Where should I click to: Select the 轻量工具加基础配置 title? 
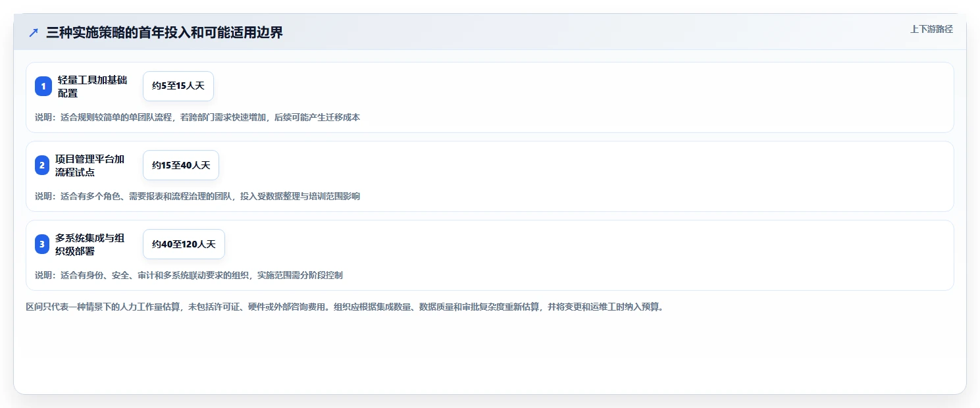pos(92,86)
